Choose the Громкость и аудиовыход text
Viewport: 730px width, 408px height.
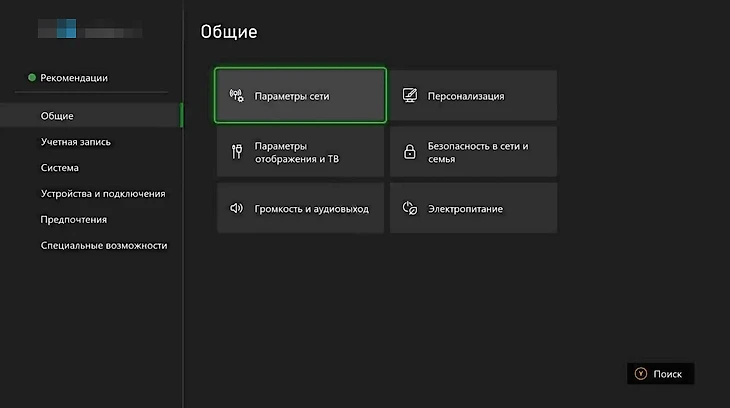(311, 208)
